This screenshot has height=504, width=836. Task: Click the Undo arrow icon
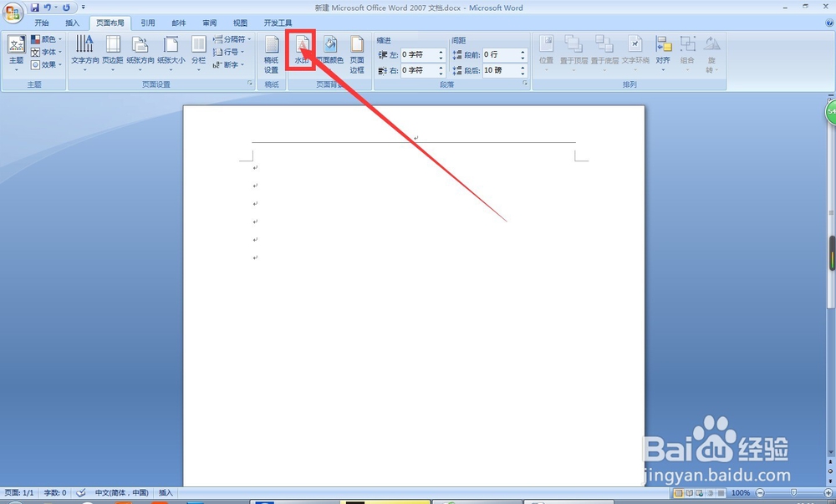[x=48, y=8]
